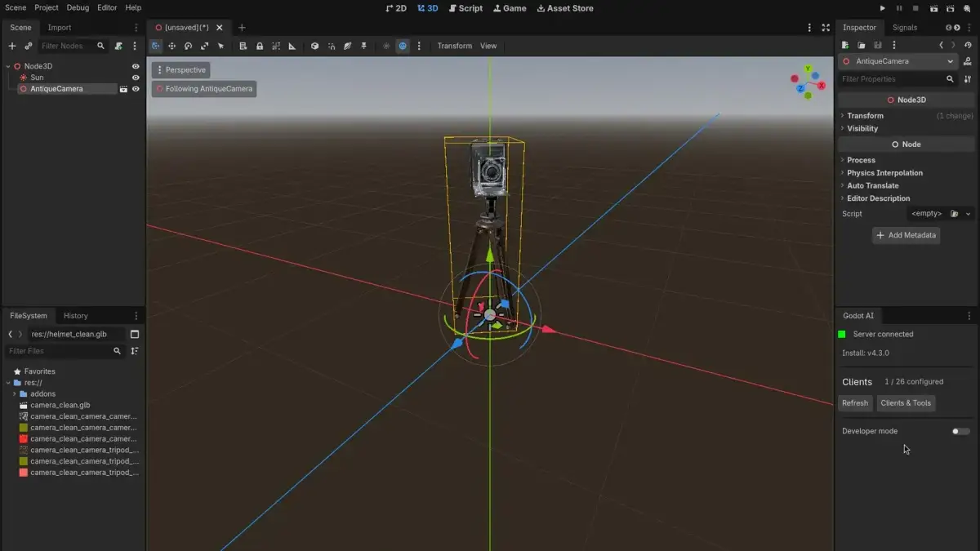980x551 pixels.
Task: Toggle FileSystem split mode icon
Action: [135, 334]
